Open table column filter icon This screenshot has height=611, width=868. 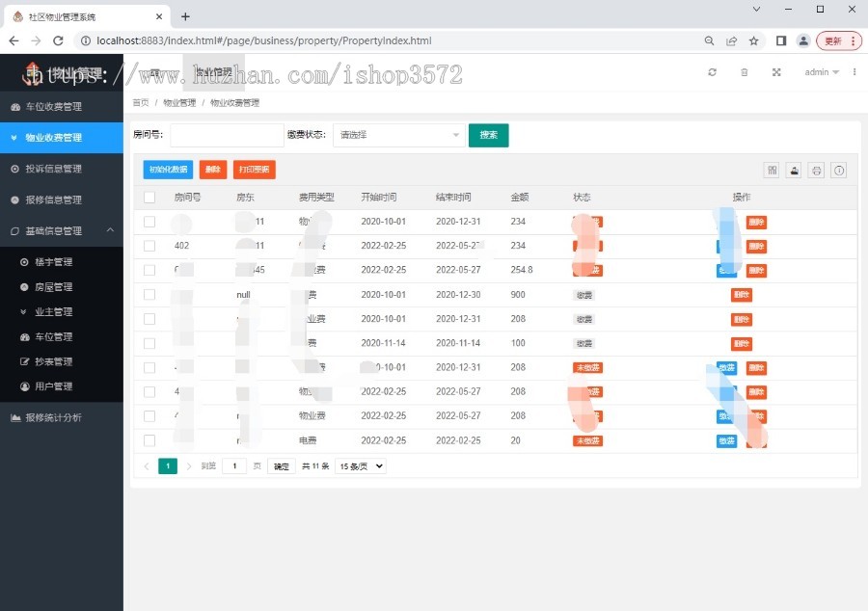[x=772, y=171]
